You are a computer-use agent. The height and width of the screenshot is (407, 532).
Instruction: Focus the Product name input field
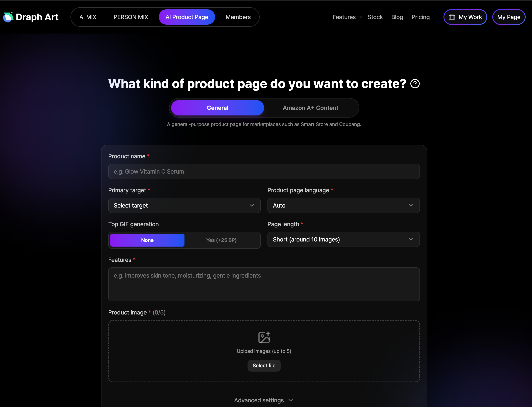tap(264, 171)
